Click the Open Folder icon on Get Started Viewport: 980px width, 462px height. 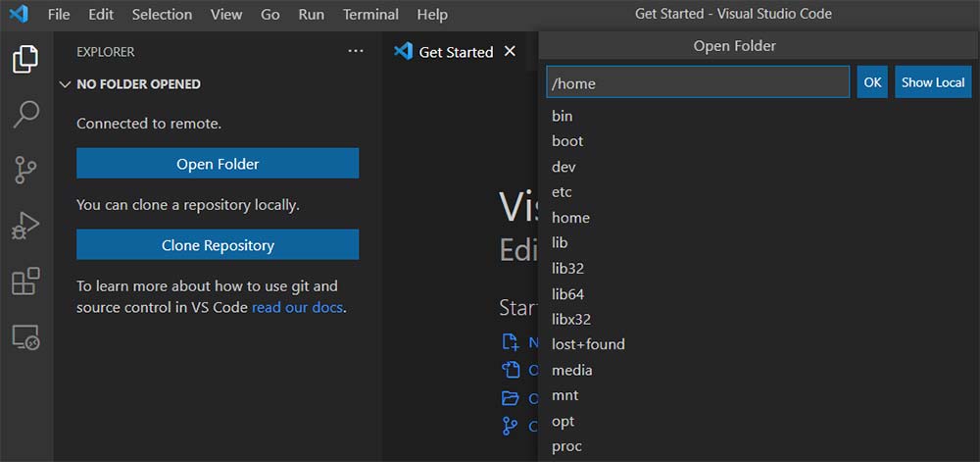511,398
